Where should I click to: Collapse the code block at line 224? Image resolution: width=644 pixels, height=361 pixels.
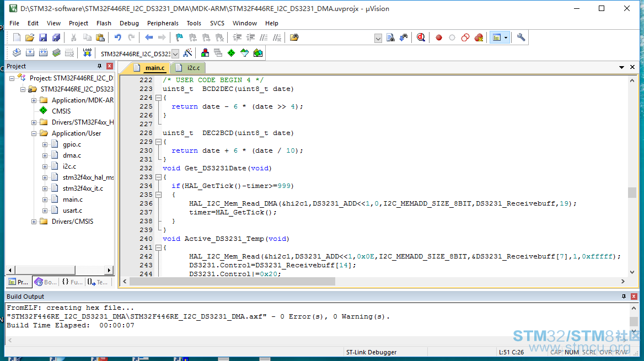click(159, 98)
